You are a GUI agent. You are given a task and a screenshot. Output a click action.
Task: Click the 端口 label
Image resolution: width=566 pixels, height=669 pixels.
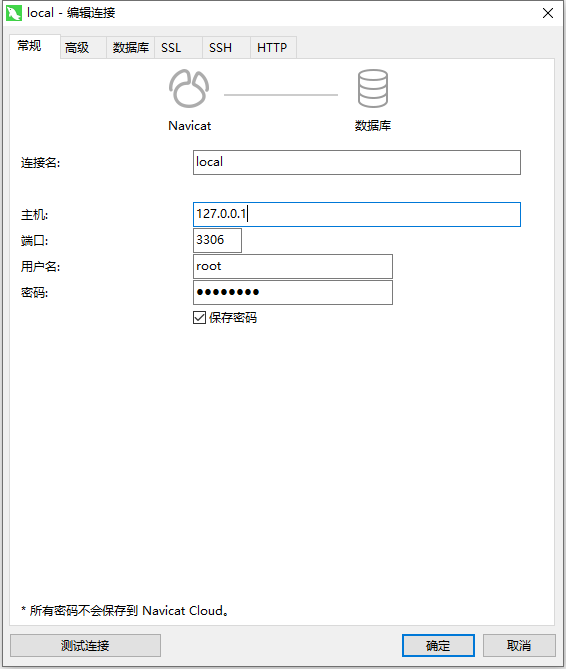[35, 241]
